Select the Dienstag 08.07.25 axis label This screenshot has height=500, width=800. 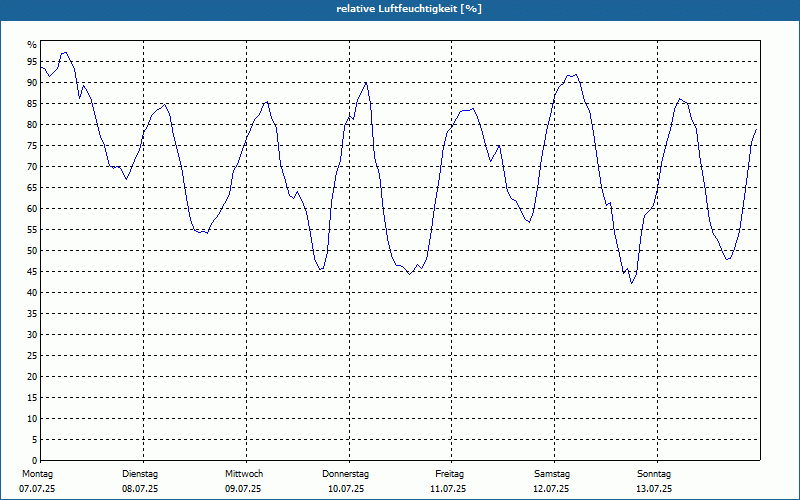140,481
